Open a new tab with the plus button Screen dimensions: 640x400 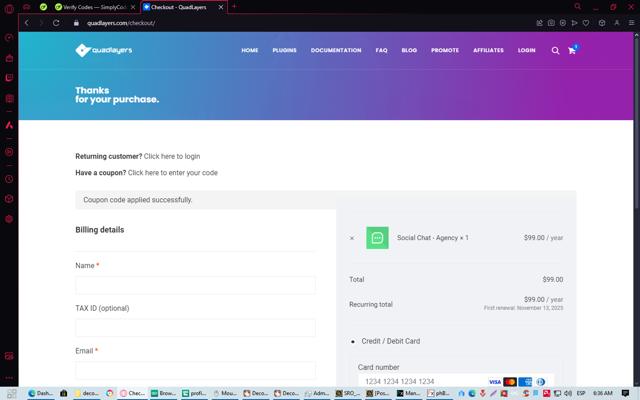234,7
